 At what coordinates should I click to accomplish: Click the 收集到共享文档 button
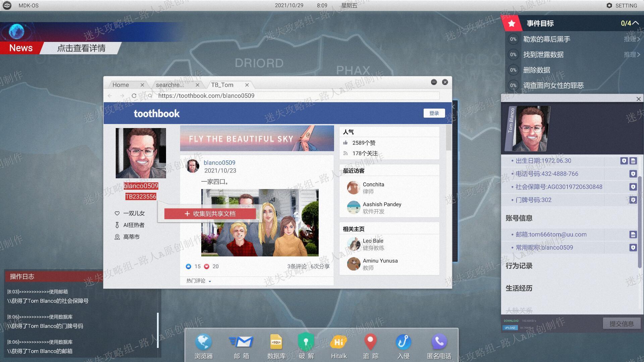210,214
